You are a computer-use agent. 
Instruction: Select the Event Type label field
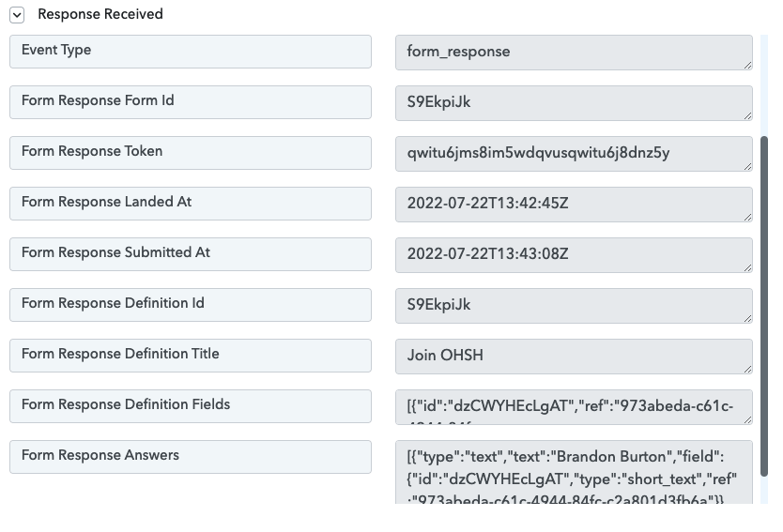coord(191,52)
